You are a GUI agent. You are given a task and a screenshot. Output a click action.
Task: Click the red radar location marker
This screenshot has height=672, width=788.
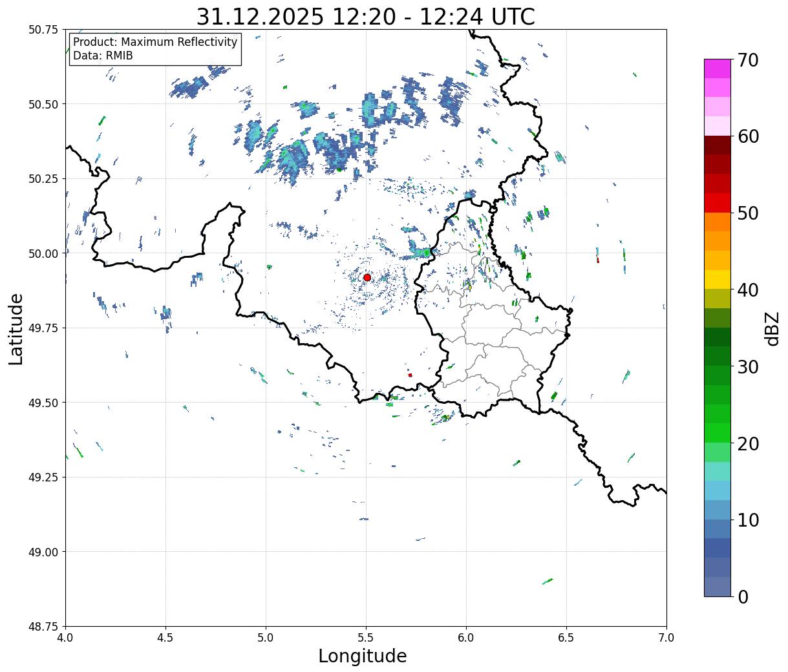click(367, 277)
